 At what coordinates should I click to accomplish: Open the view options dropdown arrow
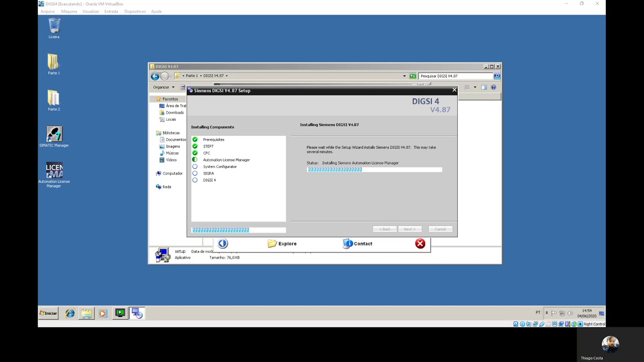pos(474,87)
